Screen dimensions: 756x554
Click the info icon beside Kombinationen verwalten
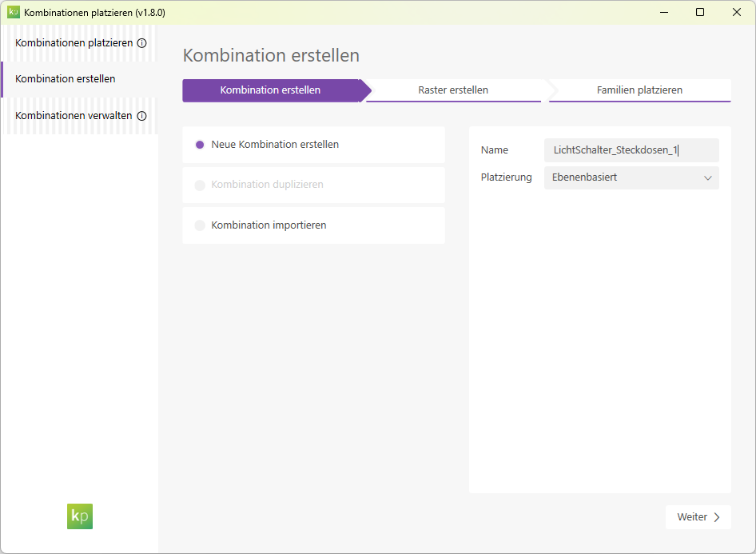coord(141,116)
